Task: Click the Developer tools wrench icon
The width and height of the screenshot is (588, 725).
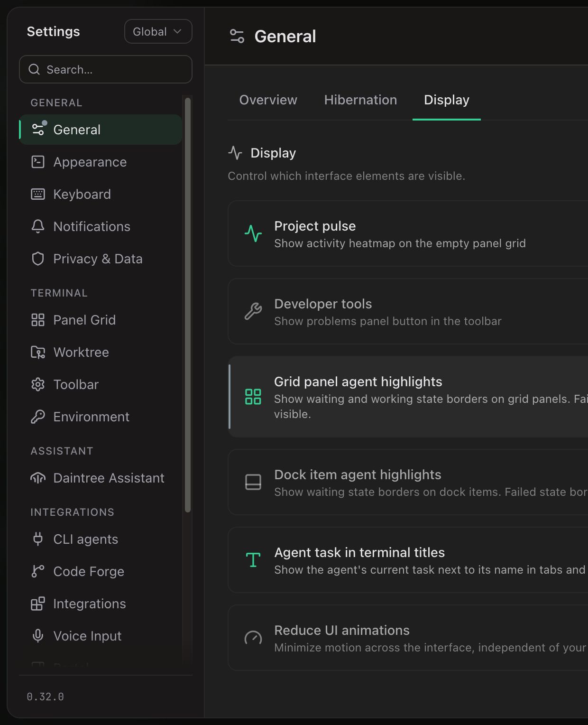Action: click(253, 311)
